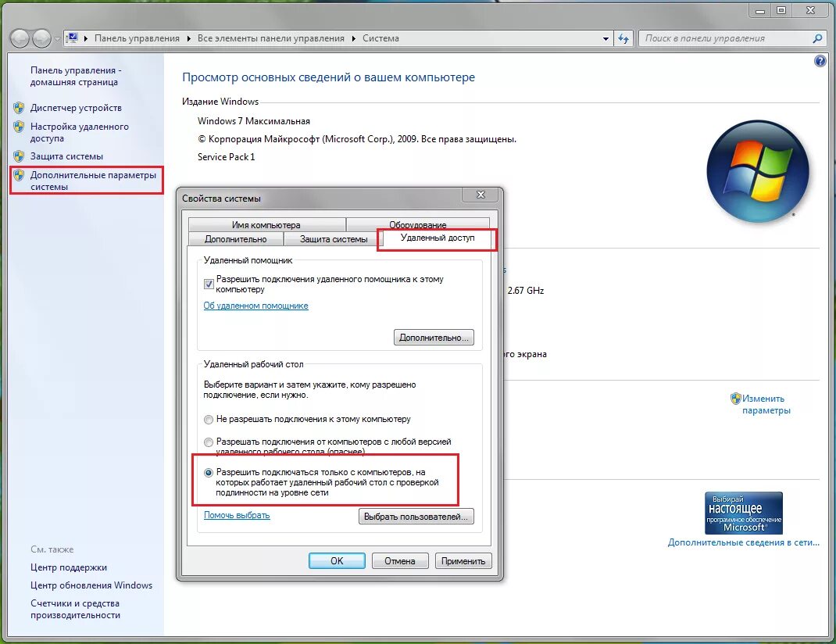This screenshot has width=836, height=644.
Task: Click the refresh button beside address bar
Action: point(623,38)
